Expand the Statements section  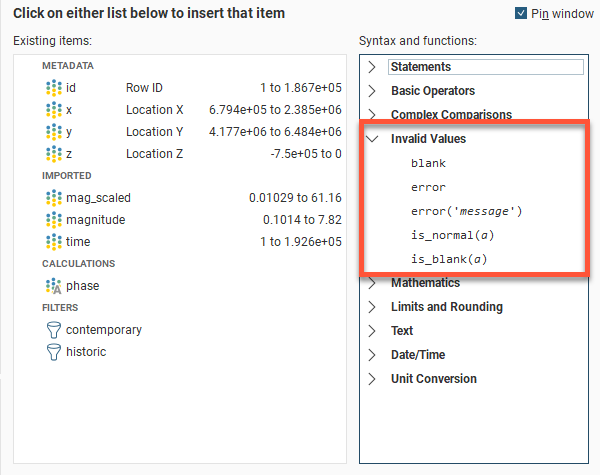click(372, 67)
